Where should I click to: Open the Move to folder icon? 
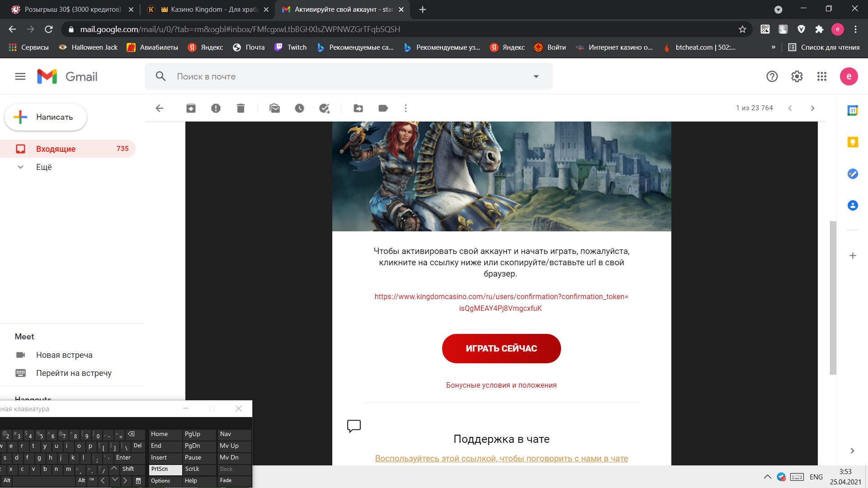click(x=358, y=108)
